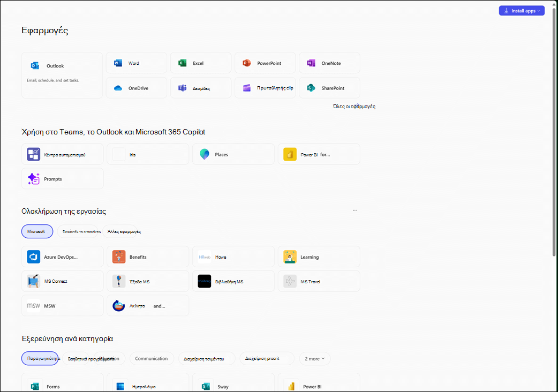
Task: Expand the Install apps dropdown
Action: (522, 11)
